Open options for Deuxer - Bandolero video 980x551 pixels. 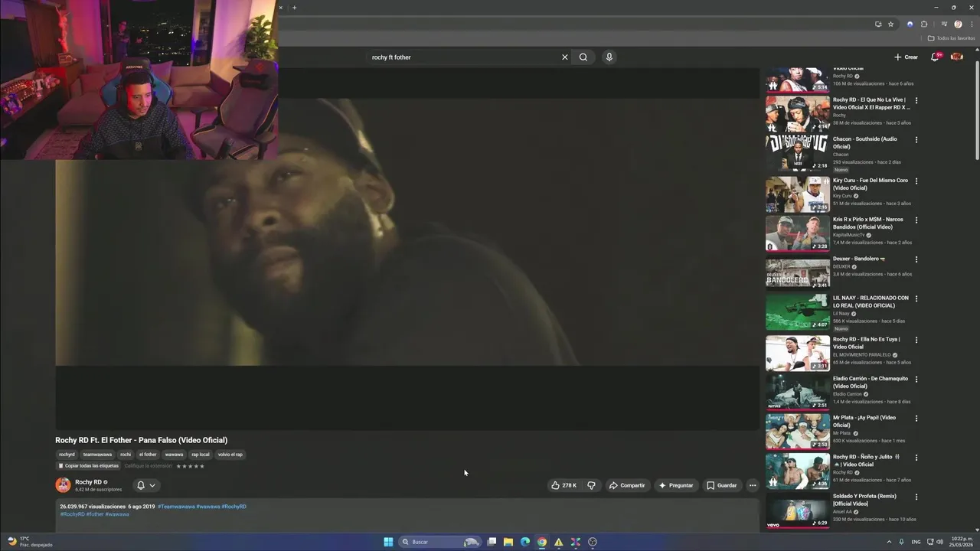point(916,259)
